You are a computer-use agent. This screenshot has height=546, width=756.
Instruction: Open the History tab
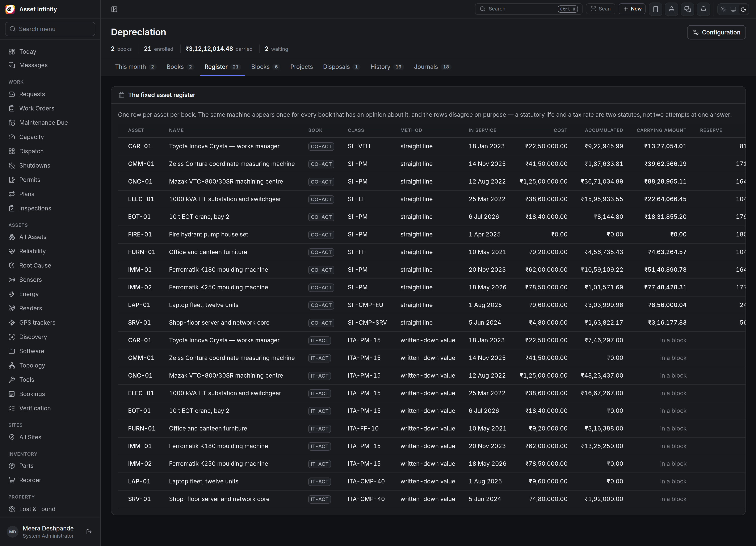click(x=387, y=67)
